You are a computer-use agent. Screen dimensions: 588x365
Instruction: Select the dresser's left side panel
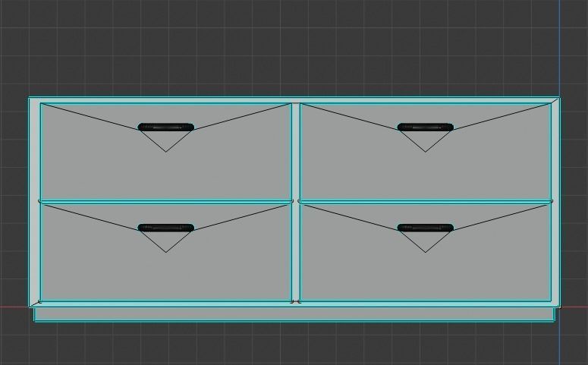(x=34, y=202)
